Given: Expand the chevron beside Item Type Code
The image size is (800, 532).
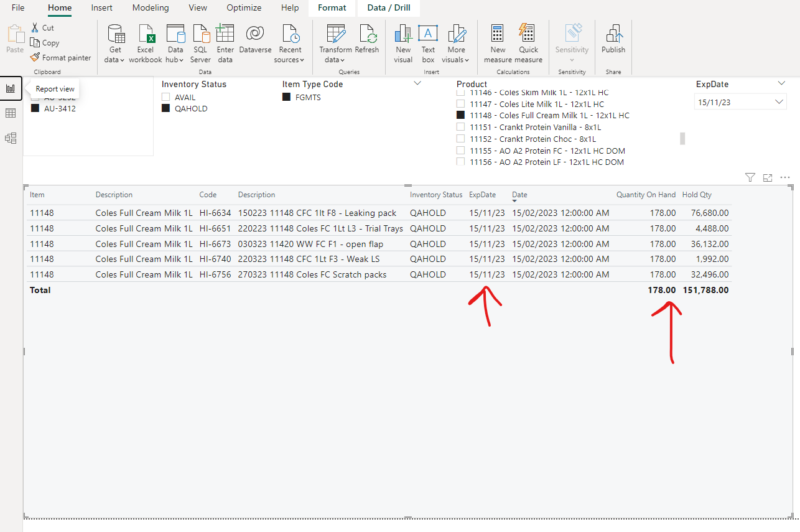Looking at the screenshot, I should (x=417, y=83).
